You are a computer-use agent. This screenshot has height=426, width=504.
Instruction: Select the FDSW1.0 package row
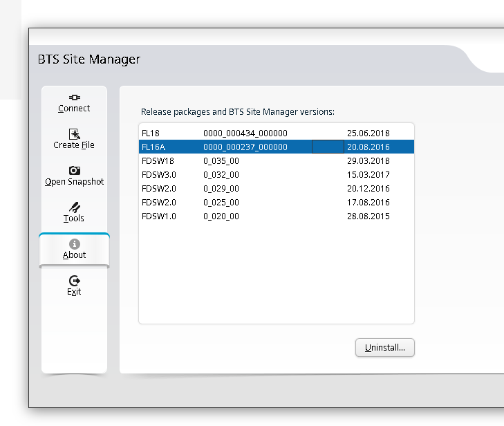coord(277,216)
